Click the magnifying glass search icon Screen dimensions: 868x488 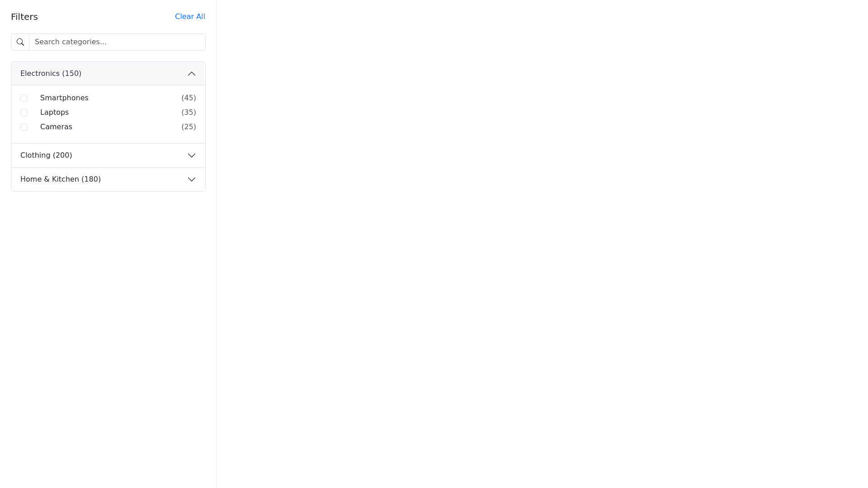pos(20,42)
